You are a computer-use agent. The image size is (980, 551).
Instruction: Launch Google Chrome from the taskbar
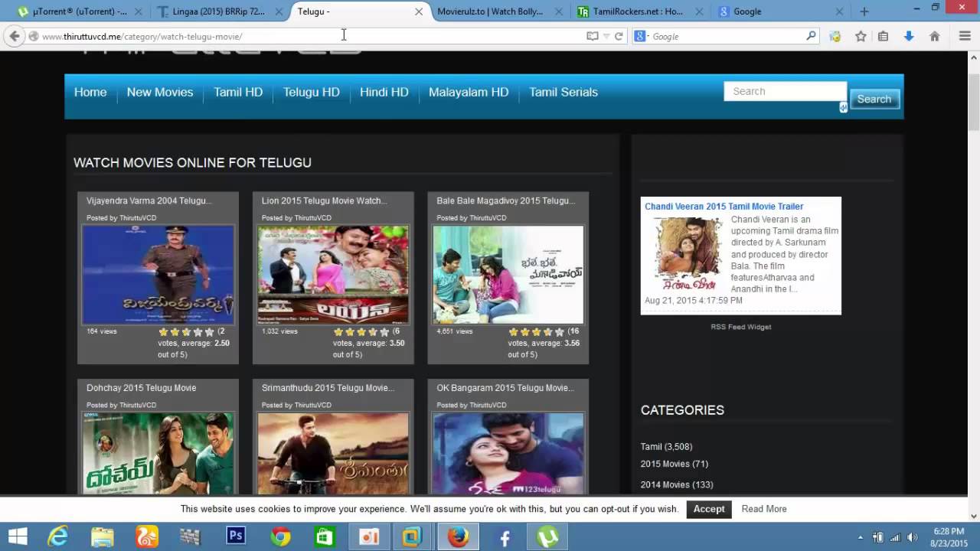[280, 537]
